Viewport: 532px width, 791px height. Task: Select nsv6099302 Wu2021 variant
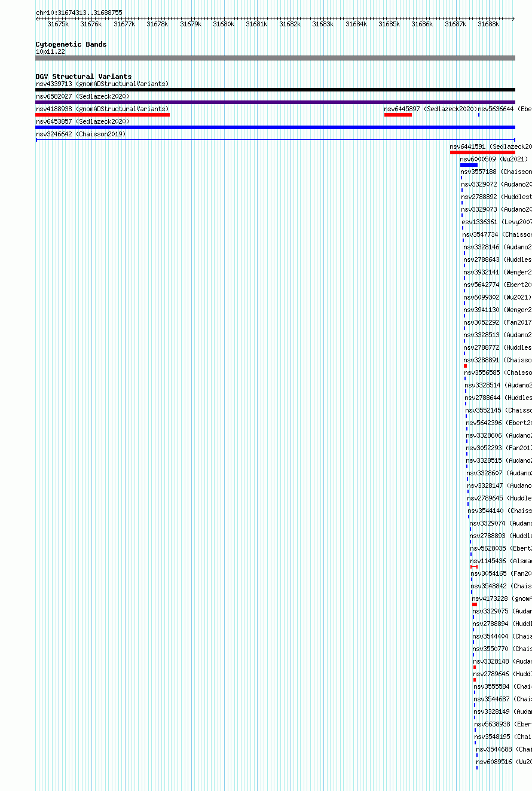497,297
